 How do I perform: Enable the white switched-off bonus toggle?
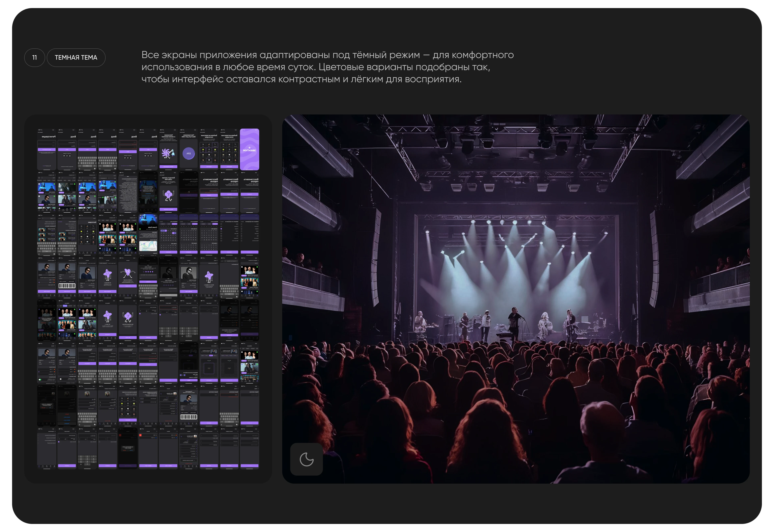click(x=61, y=379)
